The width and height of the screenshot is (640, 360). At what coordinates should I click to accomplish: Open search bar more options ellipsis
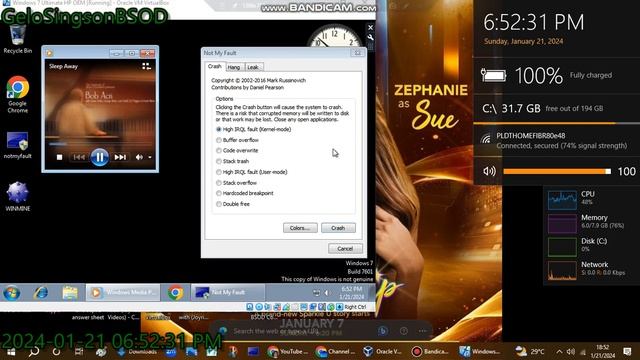422,331
